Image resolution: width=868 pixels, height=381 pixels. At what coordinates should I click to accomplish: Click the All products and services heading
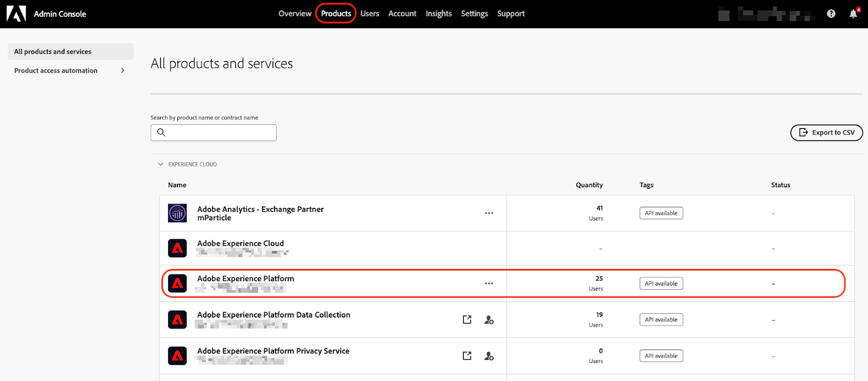click(222, 63)
